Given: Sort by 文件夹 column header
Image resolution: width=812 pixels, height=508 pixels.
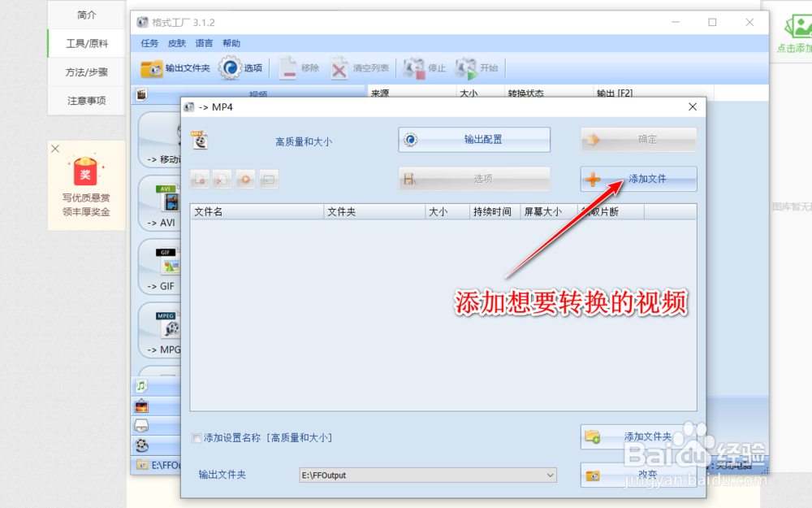Looking at the screenshot, I should pos(374,211).
